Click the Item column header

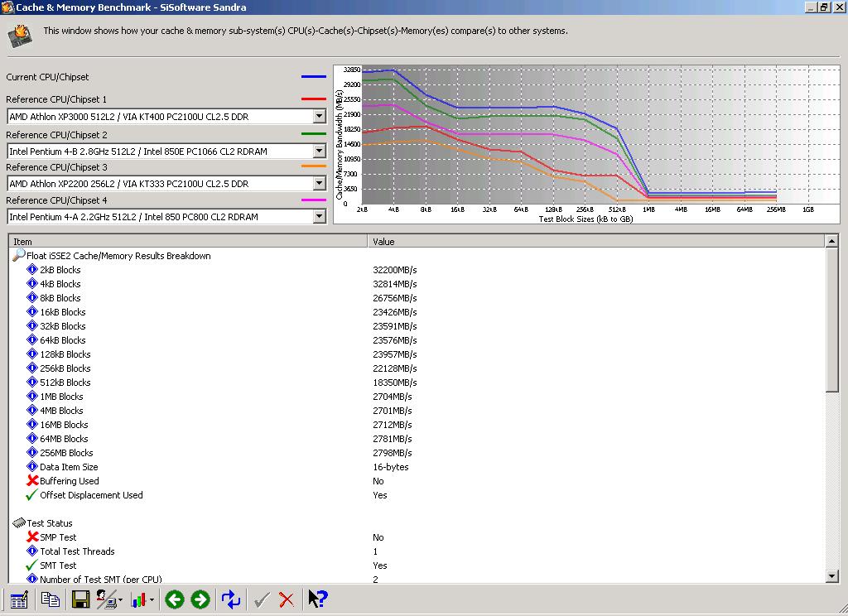click(x=188, y=241)
